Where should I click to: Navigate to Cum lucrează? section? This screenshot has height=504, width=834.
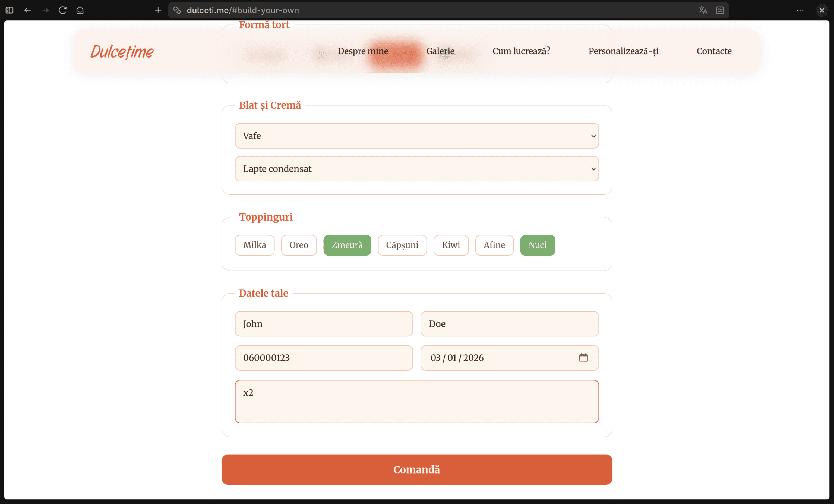click(x=521, y=51)
